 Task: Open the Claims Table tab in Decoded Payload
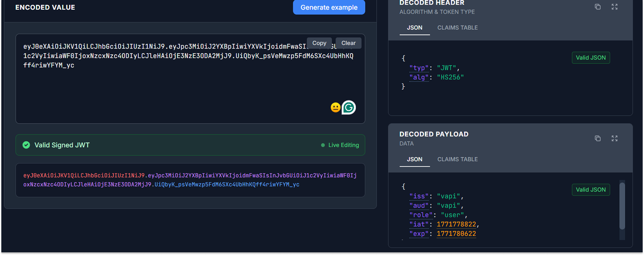pyautogui.click(x=457, y=159)
